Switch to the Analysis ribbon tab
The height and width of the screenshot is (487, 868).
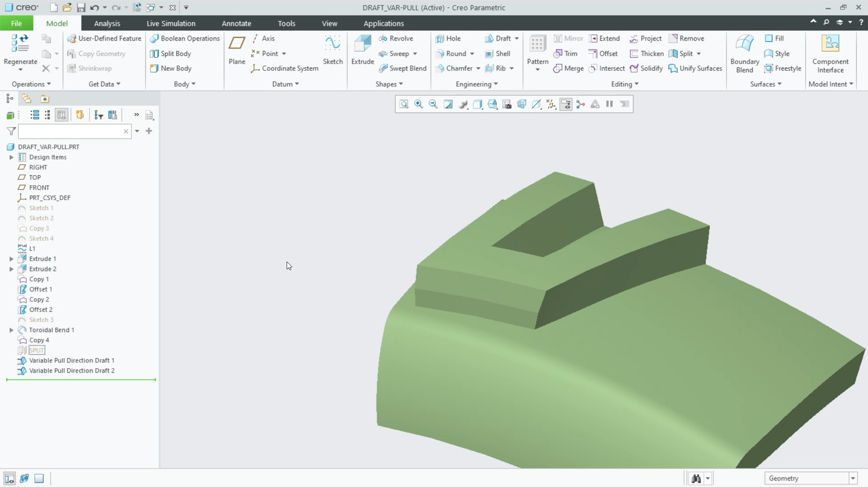(107, 23)
